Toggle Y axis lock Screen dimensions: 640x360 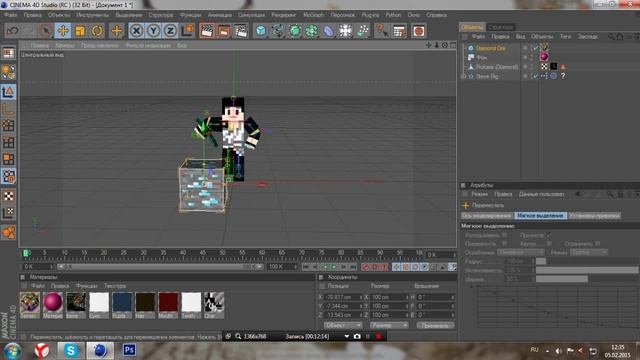153,31
